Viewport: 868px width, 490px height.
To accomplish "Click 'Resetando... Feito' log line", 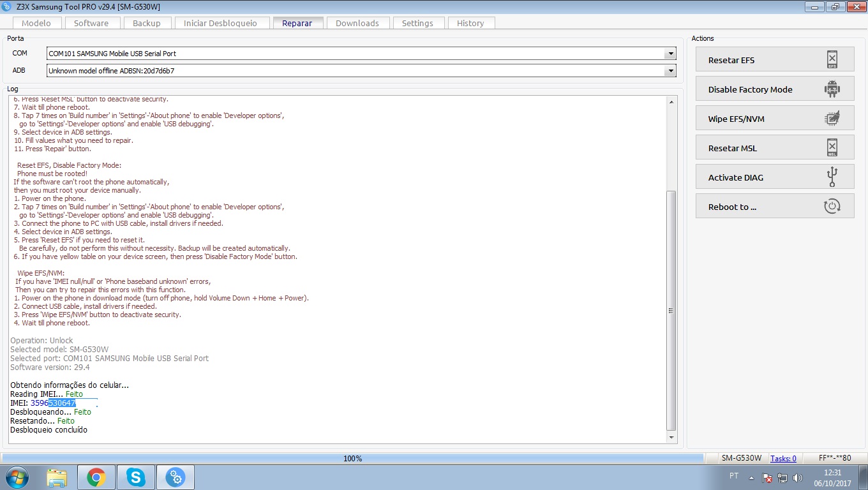I will click(42, 420).
